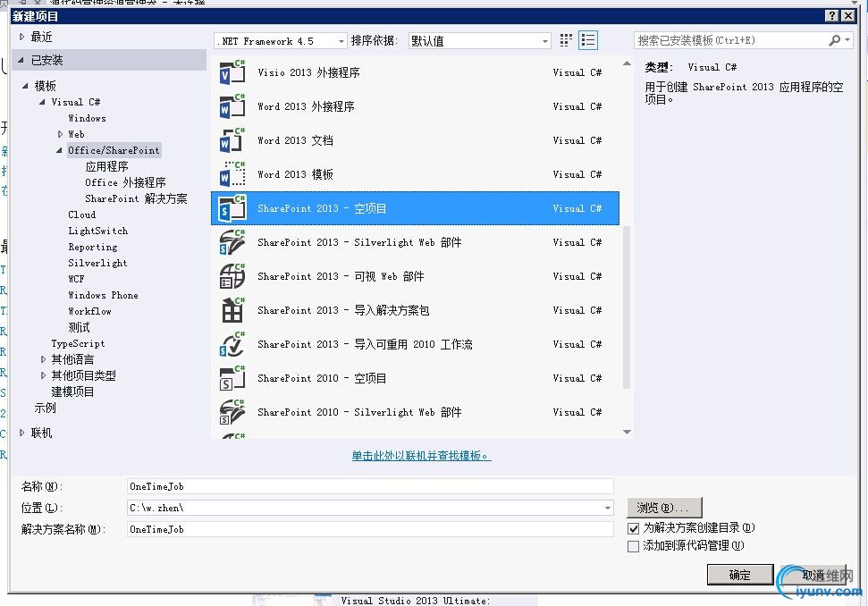This screenshot has width=868, height=606.
Task: Select the LightSwitch category
Action: pyautogui.click(x=98, y=231)
